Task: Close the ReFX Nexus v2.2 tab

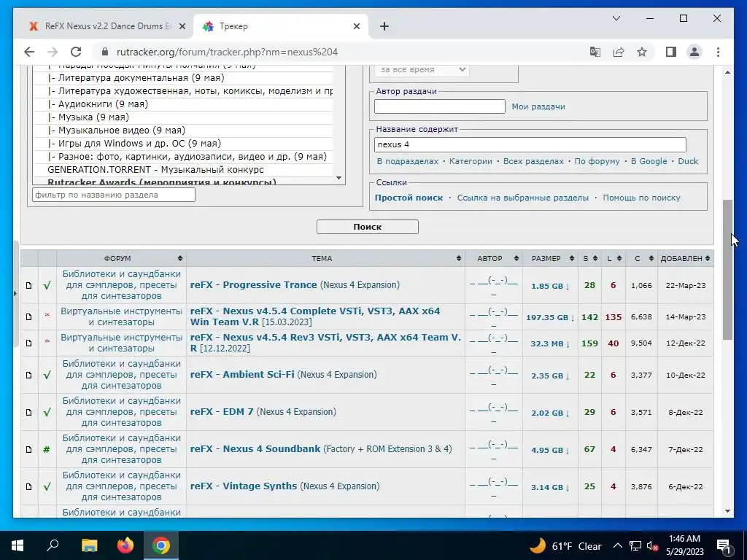Action: point(182,26)
